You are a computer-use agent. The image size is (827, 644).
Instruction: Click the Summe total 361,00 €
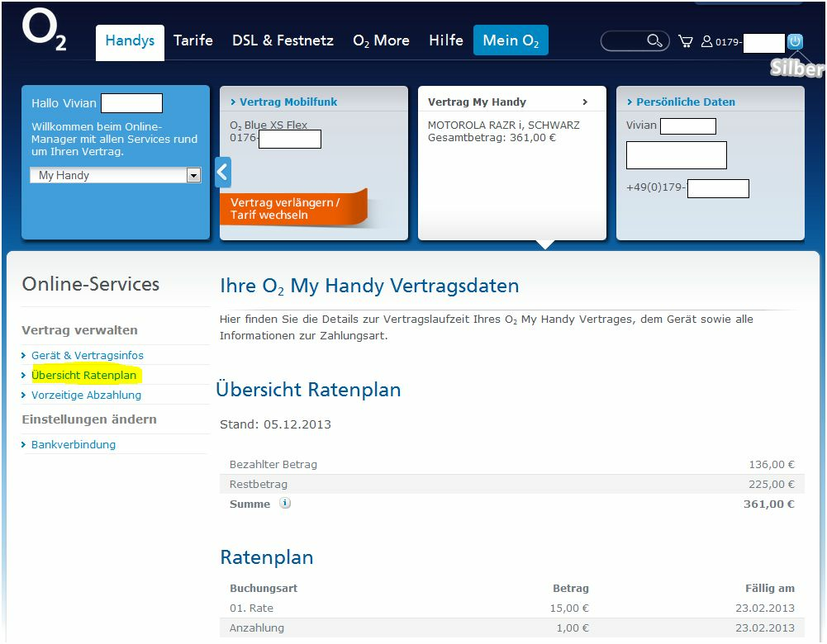(x=769, y=504)
